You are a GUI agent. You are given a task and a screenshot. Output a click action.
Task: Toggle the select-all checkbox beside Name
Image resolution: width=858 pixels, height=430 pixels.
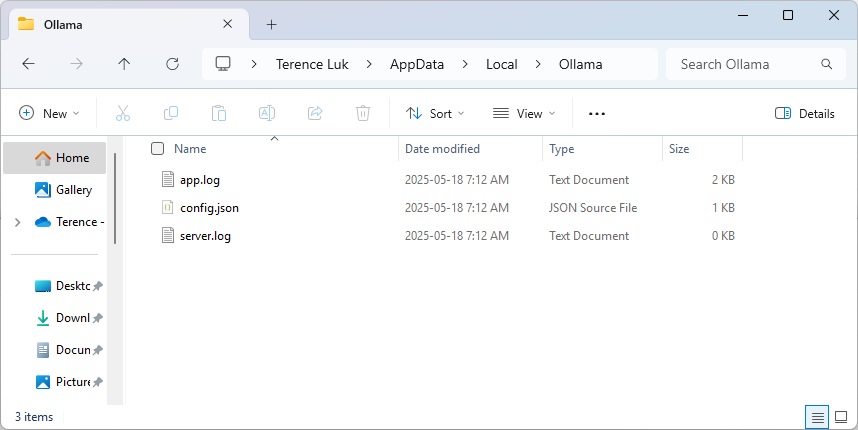click(x=158, y=149)
